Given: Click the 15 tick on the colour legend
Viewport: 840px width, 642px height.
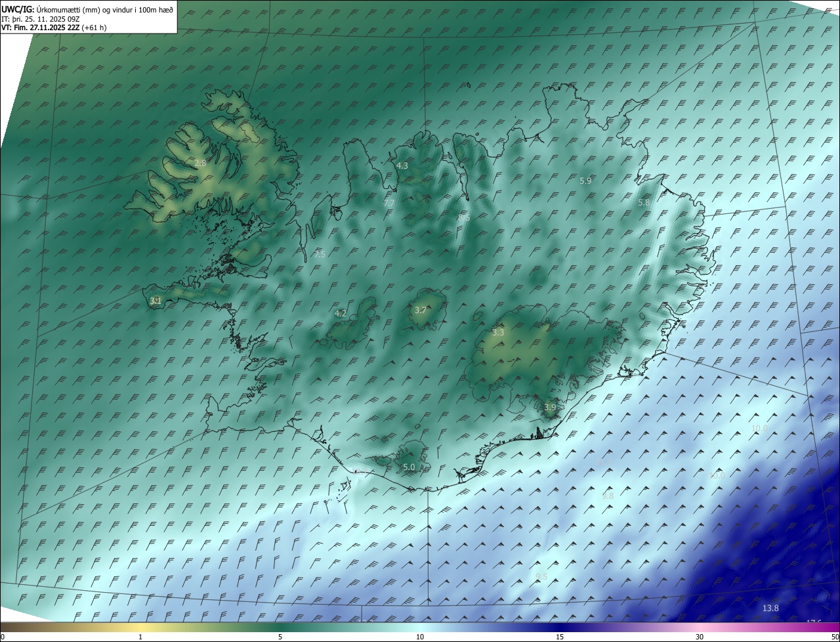Looking at the screenshot, I should [x=560, y=637].
